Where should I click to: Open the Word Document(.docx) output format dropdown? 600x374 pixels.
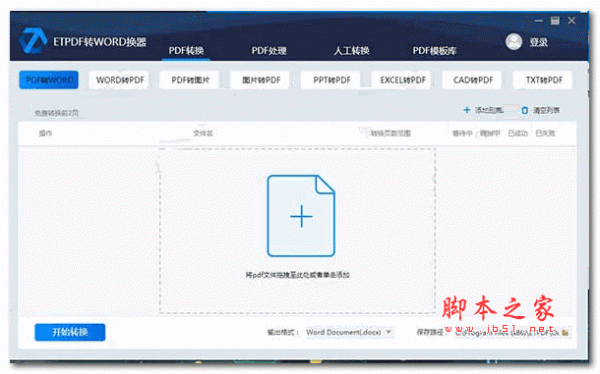coord(349,332)
